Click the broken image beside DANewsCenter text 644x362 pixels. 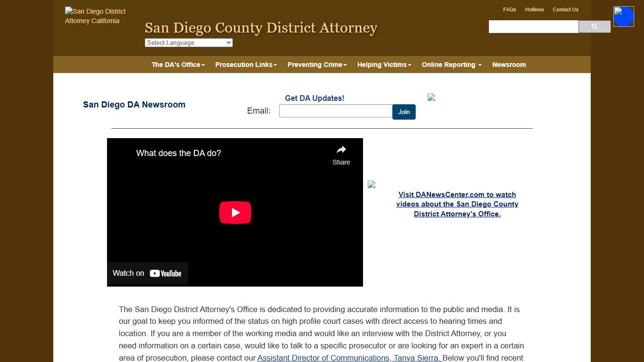[x=371, y=184]
